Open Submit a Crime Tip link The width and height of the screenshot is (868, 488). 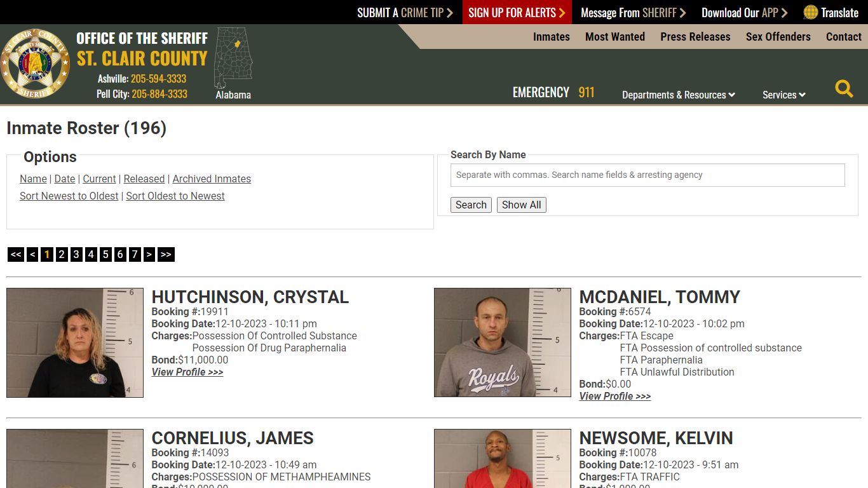pos(405,13)
